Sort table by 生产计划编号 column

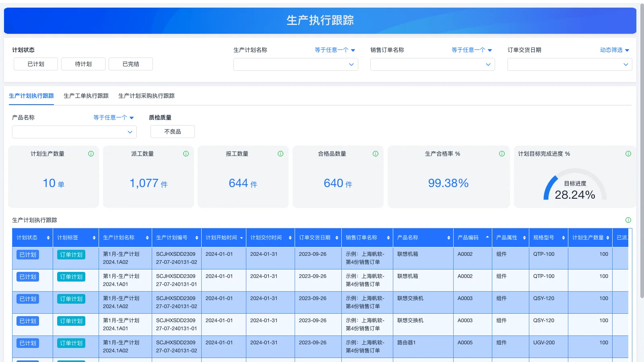click(x=197, y=238)
